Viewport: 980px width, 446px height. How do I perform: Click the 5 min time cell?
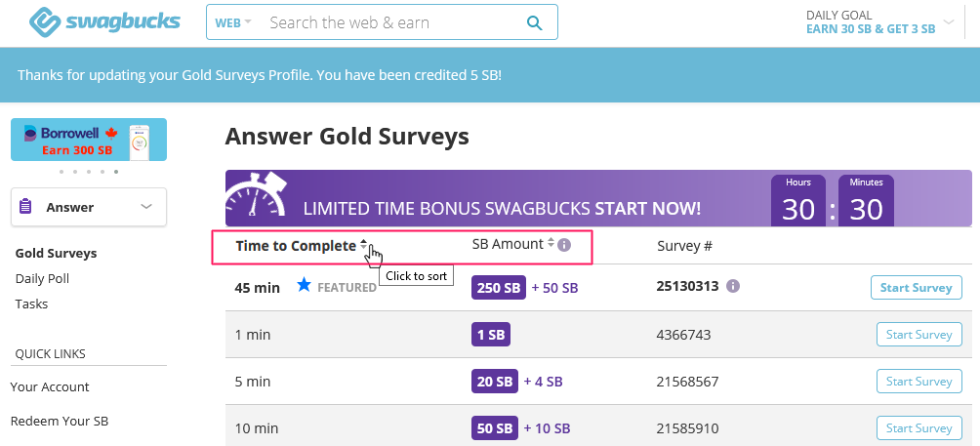pyautogui.click(x=253, y=382)
